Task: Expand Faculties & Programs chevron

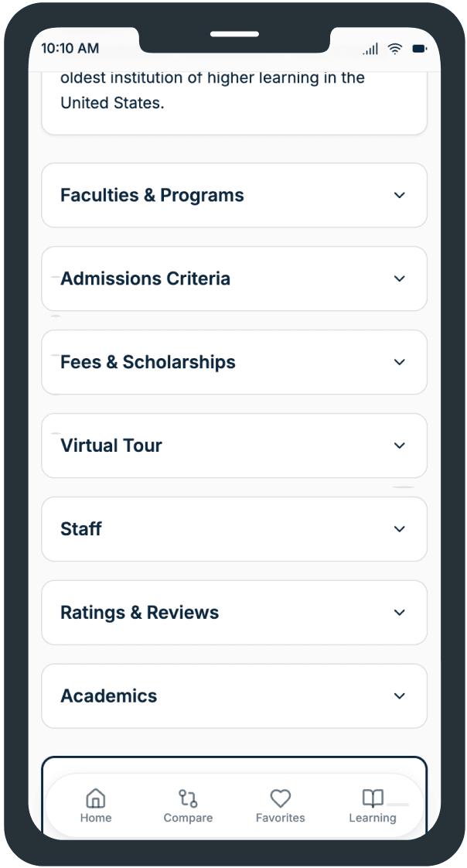Action: coord(400,195)
